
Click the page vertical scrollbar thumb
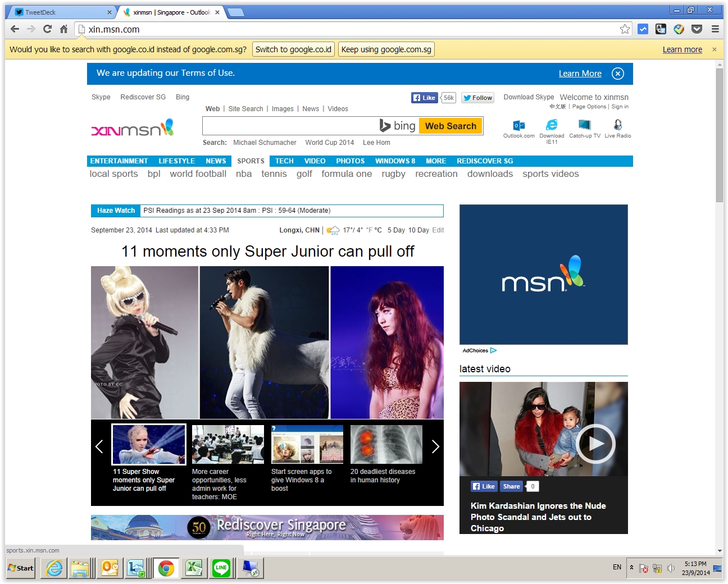tap(720, 135)
